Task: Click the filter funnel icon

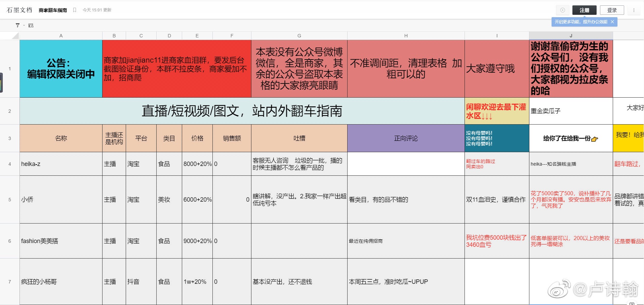Action: click(x=17, y=25)
